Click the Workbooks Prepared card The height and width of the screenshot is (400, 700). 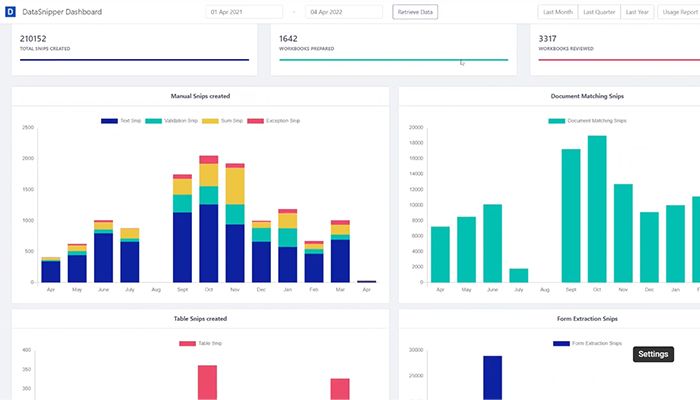[393, 47]
